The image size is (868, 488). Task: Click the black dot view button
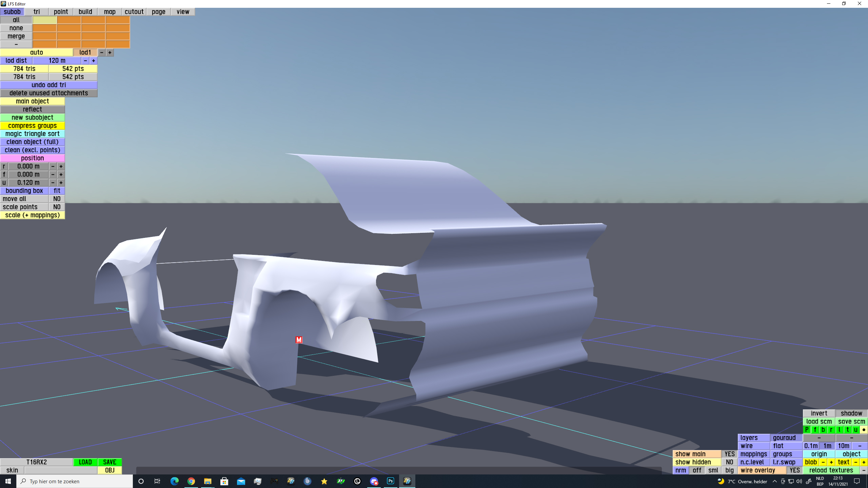(864, 429)
